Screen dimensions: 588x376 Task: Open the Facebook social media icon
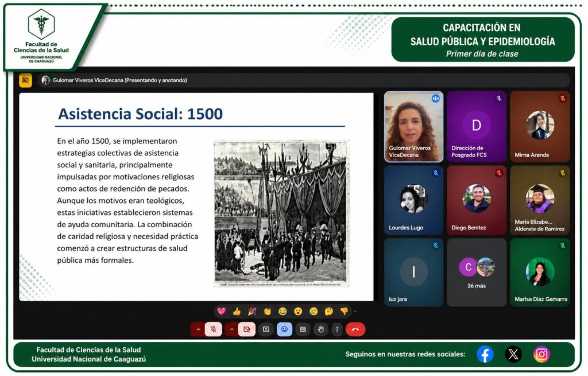(485, 354)
